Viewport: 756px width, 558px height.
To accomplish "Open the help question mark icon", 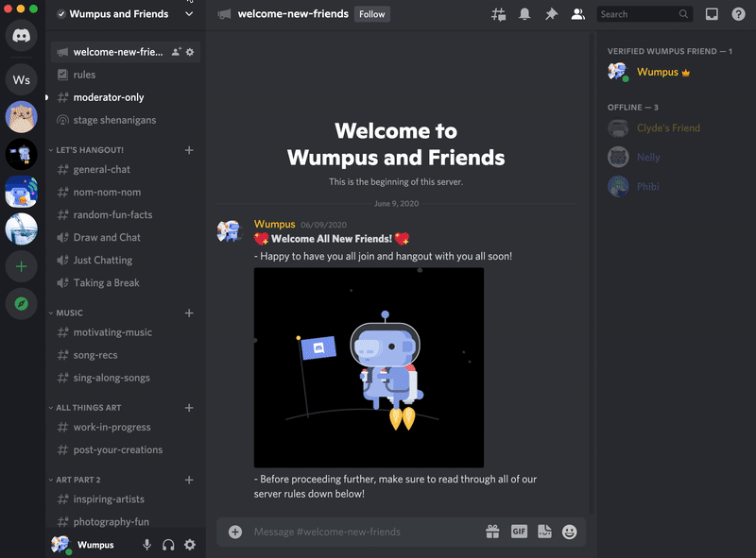I will tap(737, 14).
